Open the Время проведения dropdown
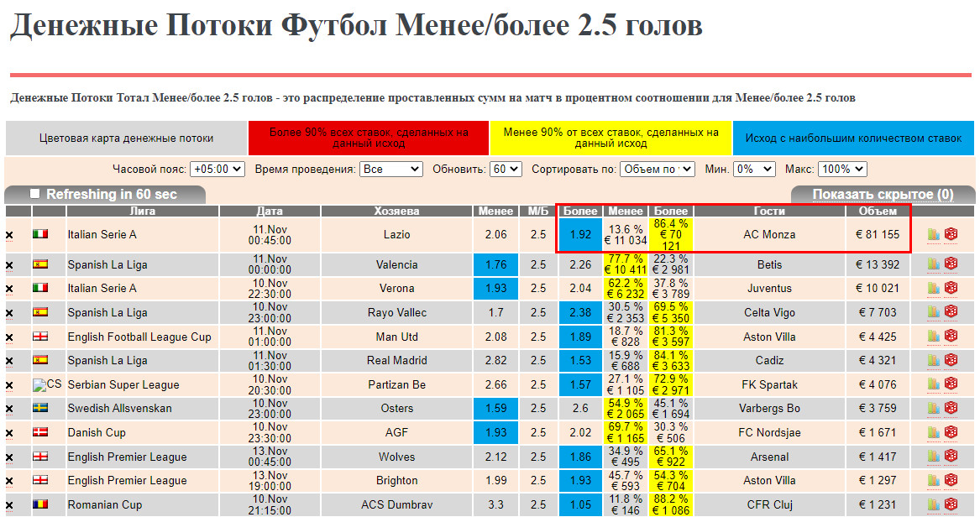The width and height of the screenshot is (980, 517). click(391, 170)
